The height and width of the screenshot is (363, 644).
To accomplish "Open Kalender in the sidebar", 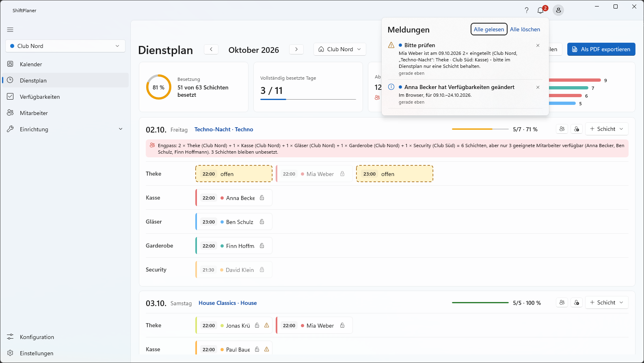I will [x=65, y=64].
